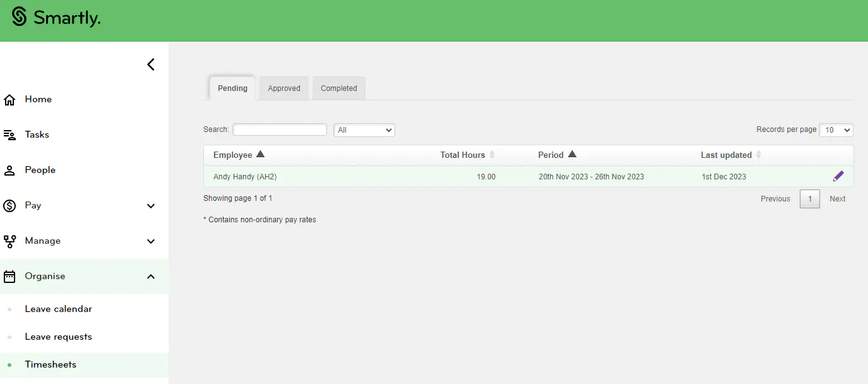868x384 pixels.
Task: Click the Organise calendar icon
Action: coord(9,276)
